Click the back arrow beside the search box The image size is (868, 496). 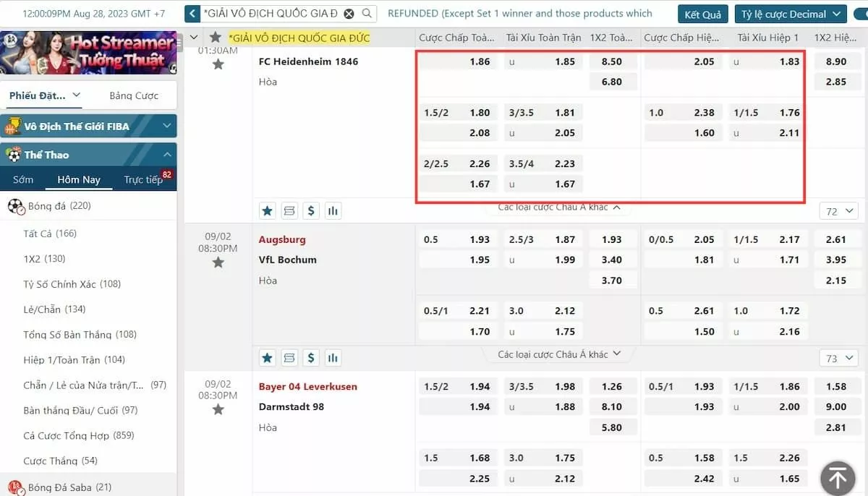(x=192, y=14)
